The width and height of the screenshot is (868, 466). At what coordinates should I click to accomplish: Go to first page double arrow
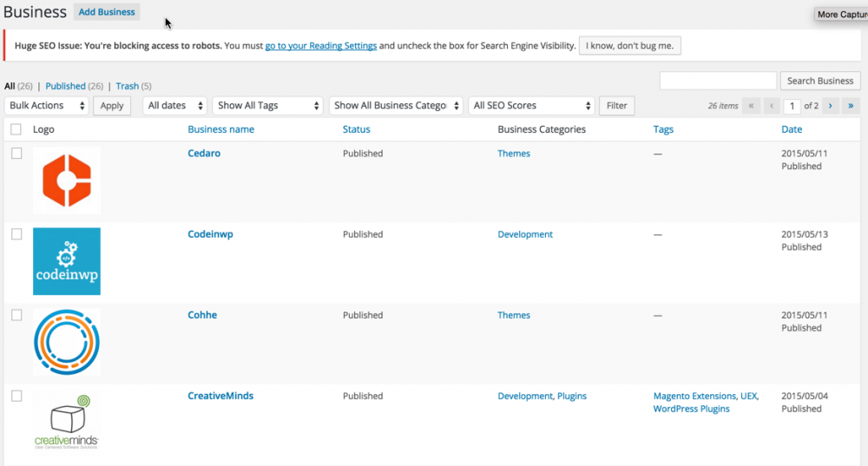coord(751,106)
